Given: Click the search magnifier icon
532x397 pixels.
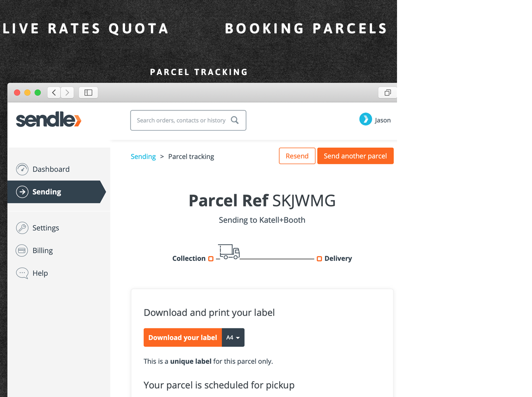Looking at the screenshot, I should [235, 120].
